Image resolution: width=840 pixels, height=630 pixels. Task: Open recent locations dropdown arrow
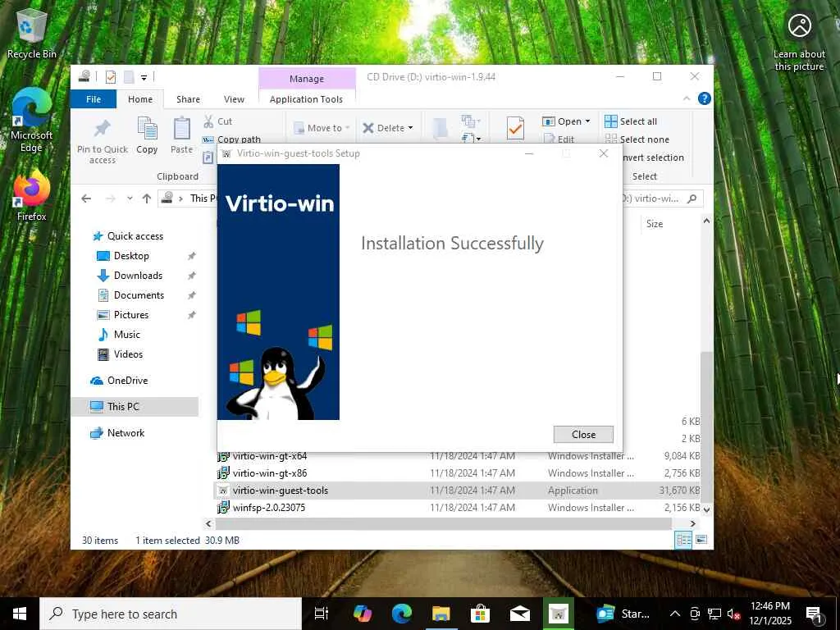130,199
